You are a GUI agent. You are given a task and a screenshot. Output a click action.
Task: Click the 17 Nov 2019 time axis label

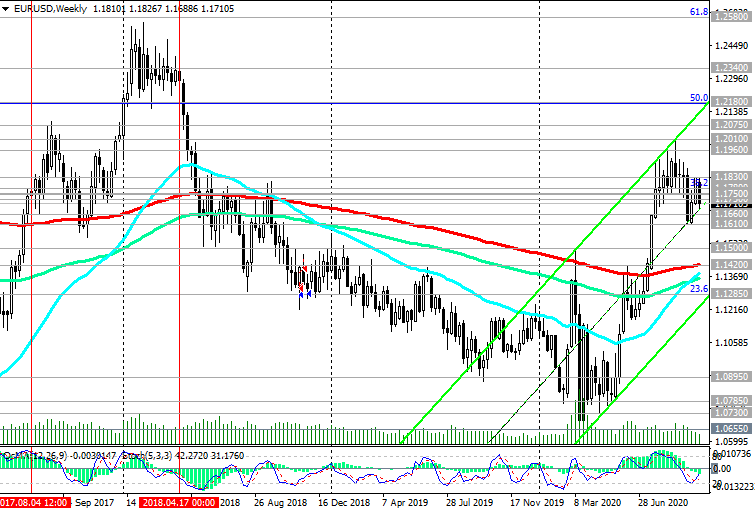[537, 502]
